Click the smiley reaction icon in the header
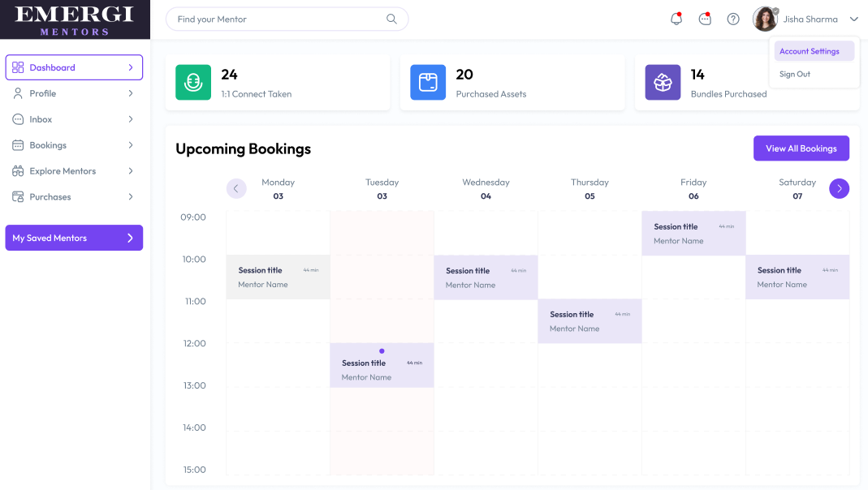This screenshot has width=868, height=490. tap(704, 18)
